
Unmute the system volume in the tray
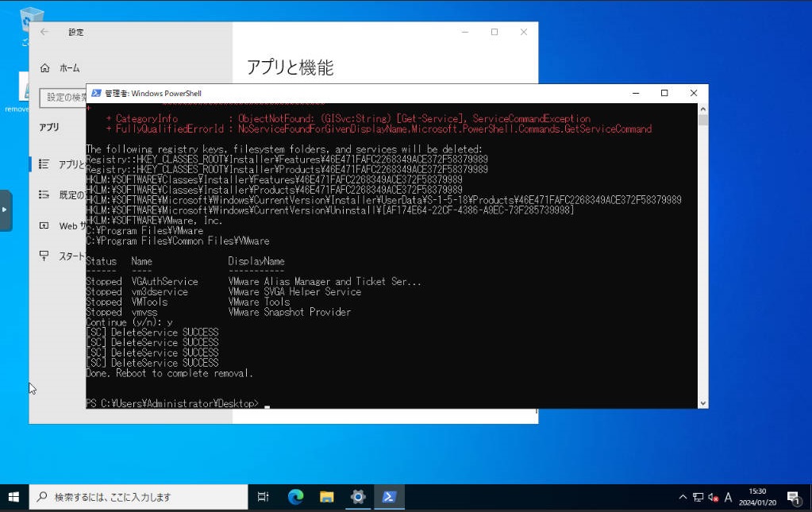tap(712, 496)
